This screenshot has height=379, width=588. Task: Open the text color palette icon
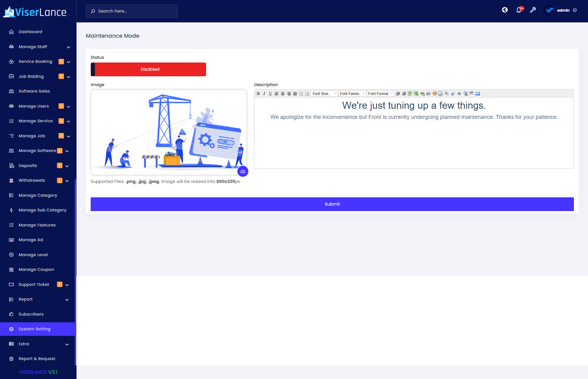coord(435,93)
